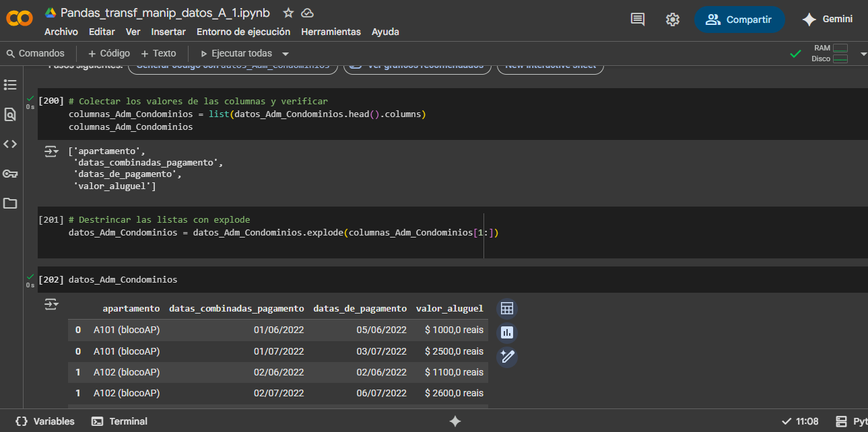Click the cell showing $ 2600,0 reais

coord(454,393)
